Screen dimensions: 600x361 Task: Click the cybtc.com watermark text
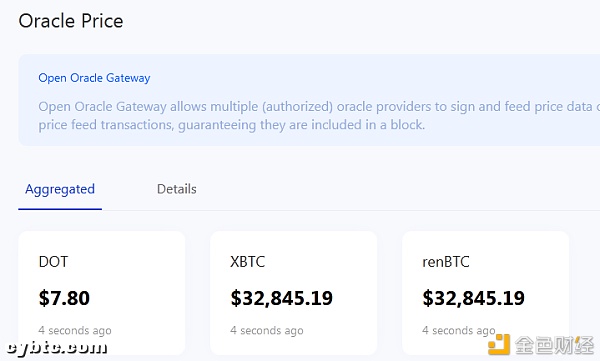click(57, 347)
